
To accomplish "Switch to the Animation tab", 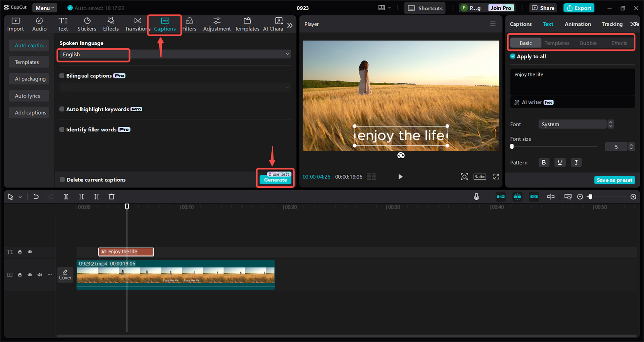I will [578, 24].
